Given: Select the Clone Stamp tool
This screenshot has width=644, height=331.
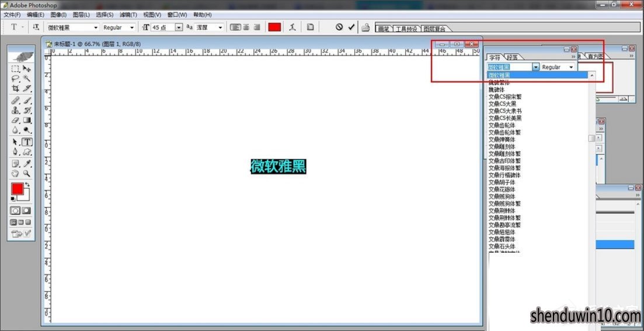Looking at the screenshot, I should [x=15, y=110].
